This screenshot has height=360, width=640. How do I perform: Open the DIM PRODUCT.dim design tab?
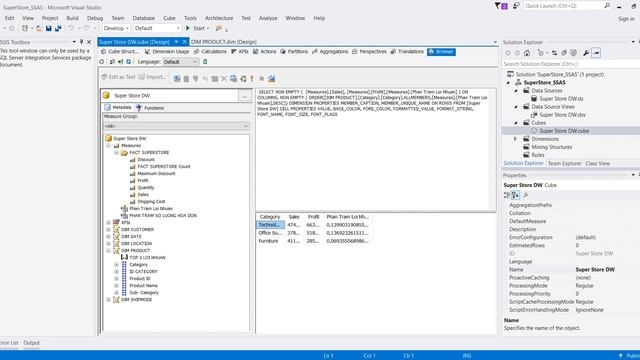click(x=224, y=42)
